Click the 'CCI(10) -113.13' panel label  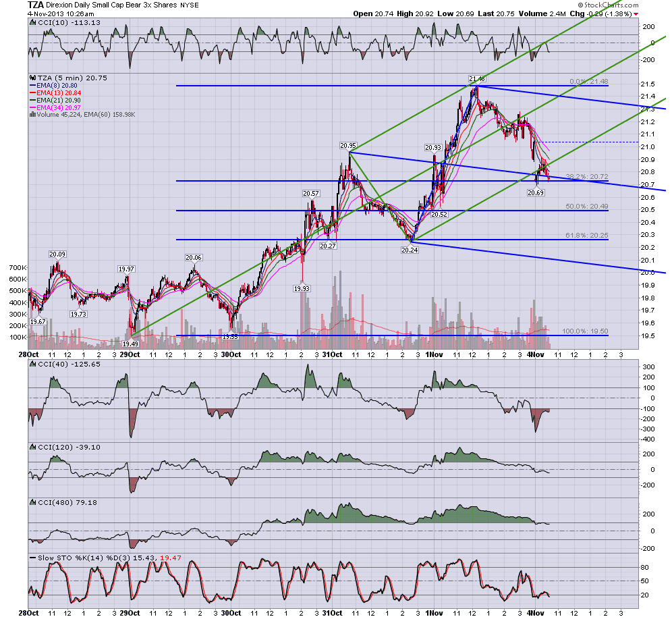(69, 23)
